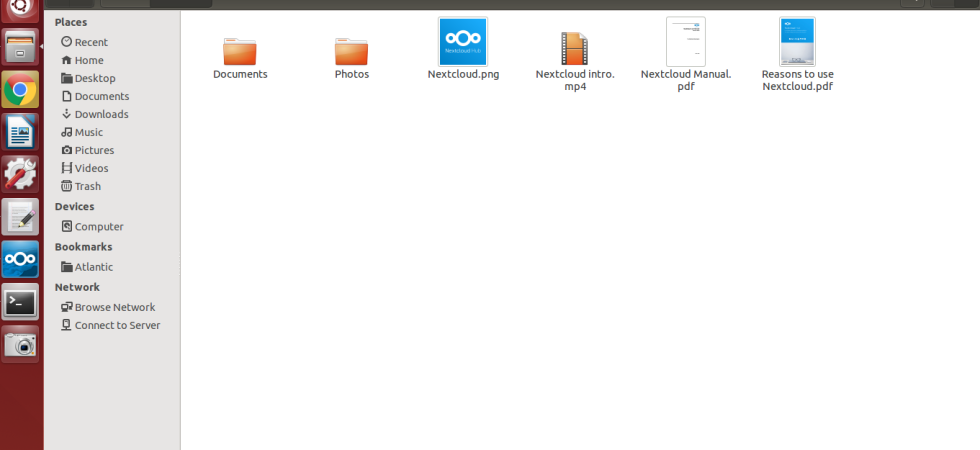The width and height of the screenshot is (980, 450).
Task: Select the Documents folder icon in the file area
Action: click(x=240, y=51)
